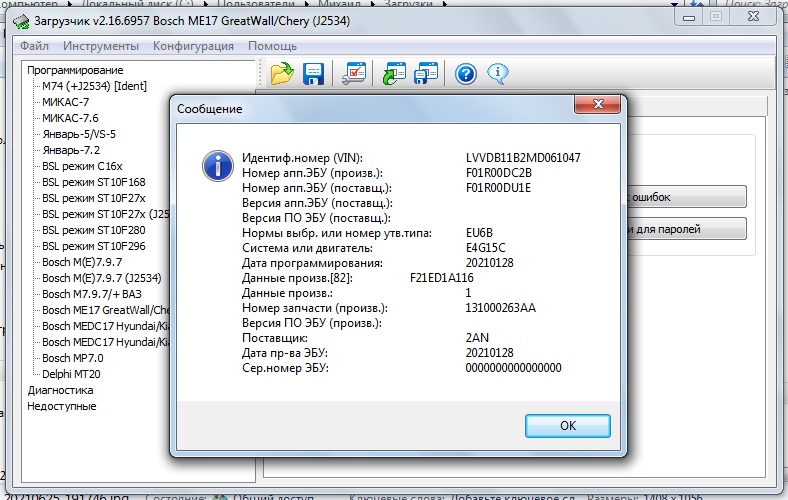Open help with the question mark icon

466,74
